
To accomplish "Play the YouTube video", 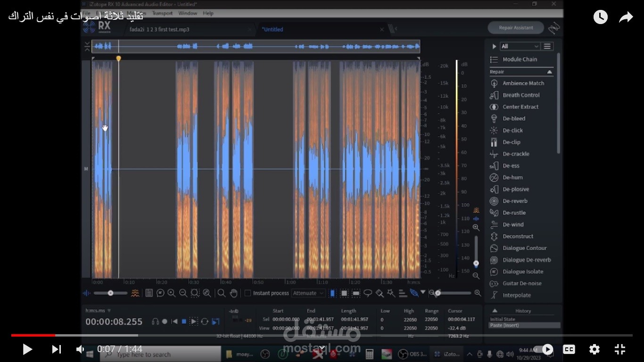I will [x=27, y=349].
